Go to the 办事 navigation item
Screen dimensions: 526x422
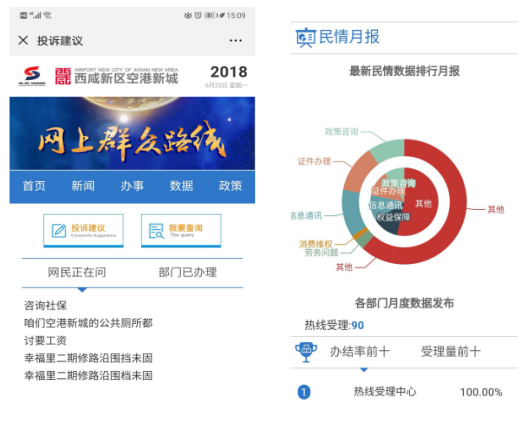click(132, 186)
